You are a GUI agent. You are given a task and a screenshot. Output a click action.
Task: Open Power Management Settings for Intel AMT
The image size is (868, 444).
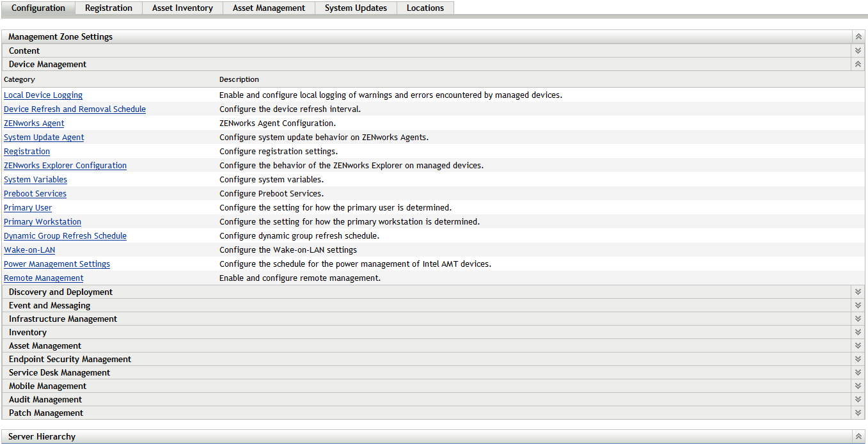click(56, 264)
